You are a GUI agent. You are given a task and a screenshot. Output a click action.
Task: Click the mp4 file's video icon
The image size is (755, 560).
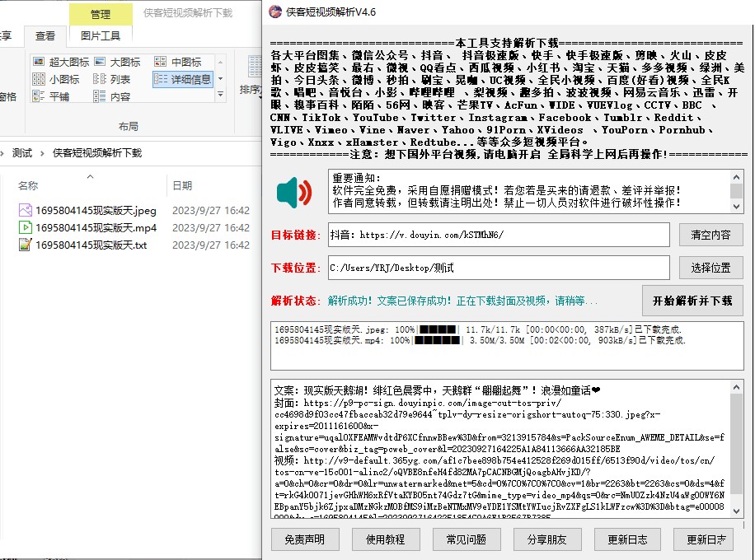pyautogui.click(x=25, y=227)
